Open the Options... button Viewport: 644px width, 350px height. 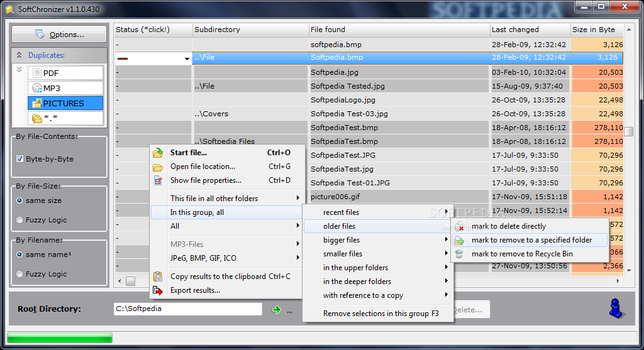click(59, 34)
